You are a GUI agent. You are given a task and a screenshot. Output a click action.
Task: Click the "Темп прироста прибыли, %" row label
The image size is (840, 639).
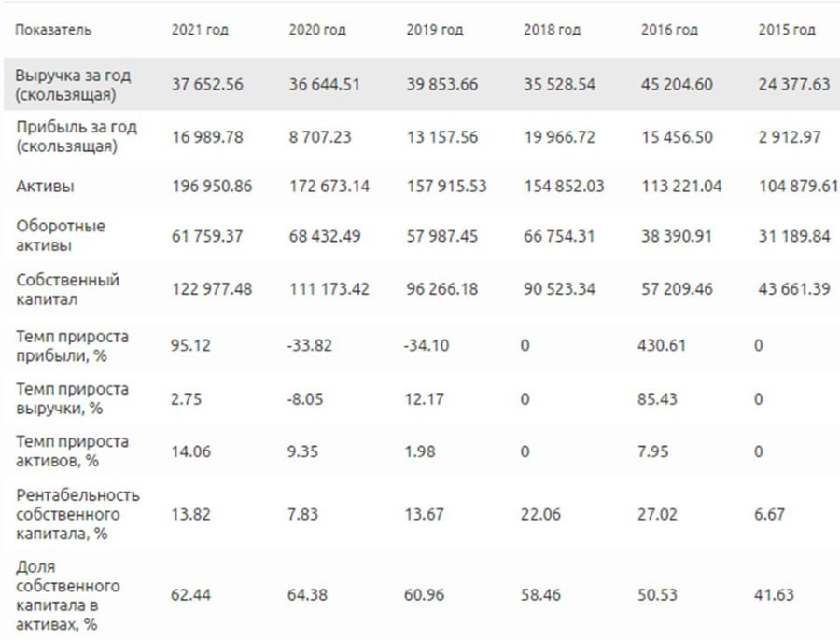(72, 345)
